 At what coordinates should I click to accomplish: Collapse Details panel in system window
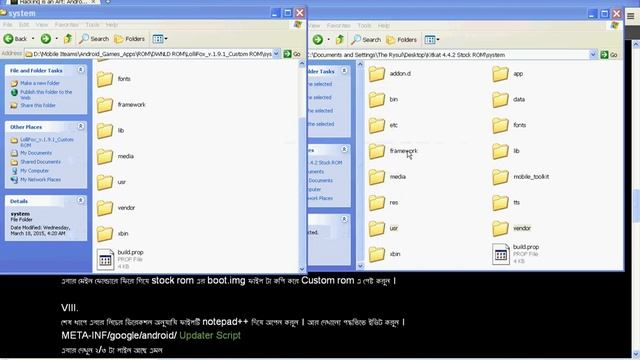pos(81,200)
